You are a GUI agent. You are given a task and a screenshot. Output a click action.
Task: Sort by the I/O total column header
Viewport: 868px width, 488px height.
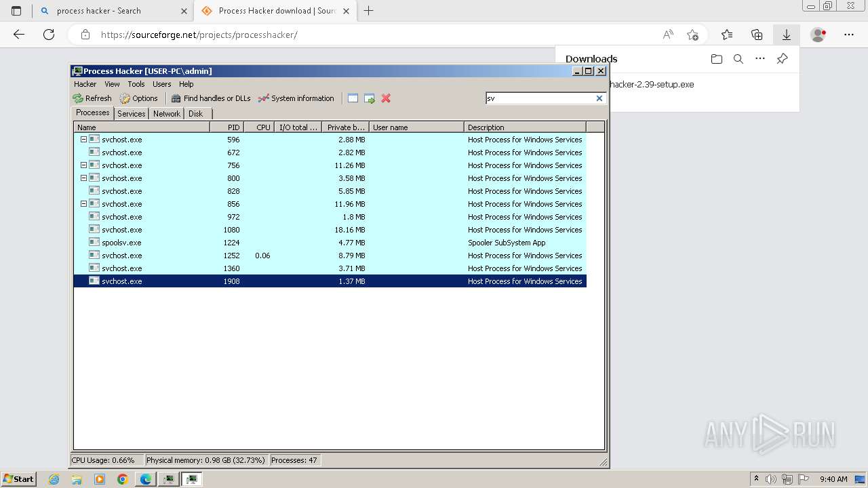click(x=298, y=127)
